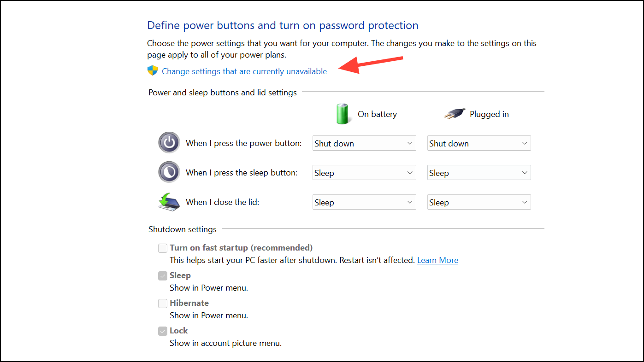Click the closing lid laptop icon
This screenshot has height=362, width=644.
(171, 203)
